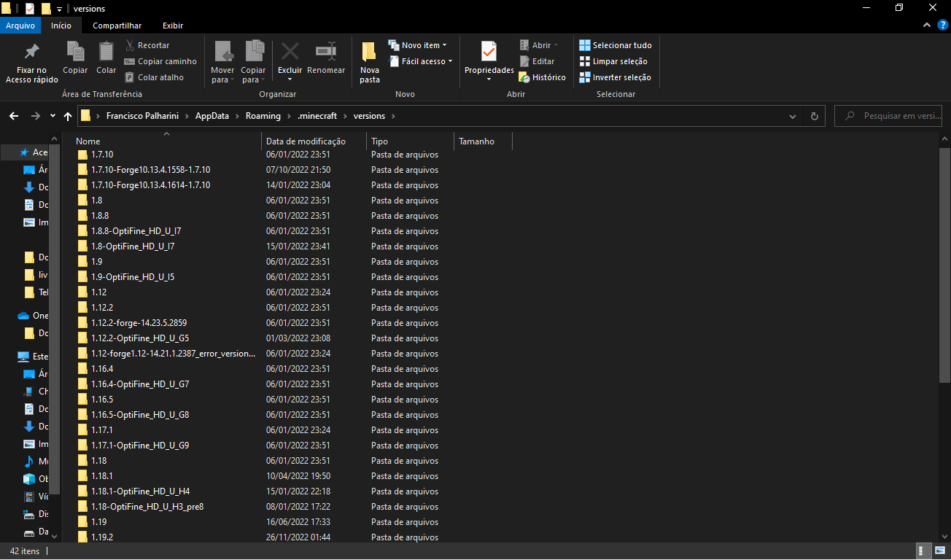Select the 1.16.4 folder icon
Viewport: 951px width, 560px height.
82,369
